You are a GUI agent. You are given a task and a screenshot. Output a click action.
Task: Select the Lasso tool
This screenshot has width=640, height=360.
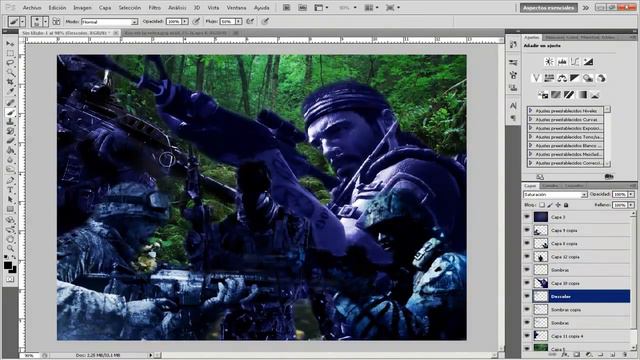(x=10, y=63)
